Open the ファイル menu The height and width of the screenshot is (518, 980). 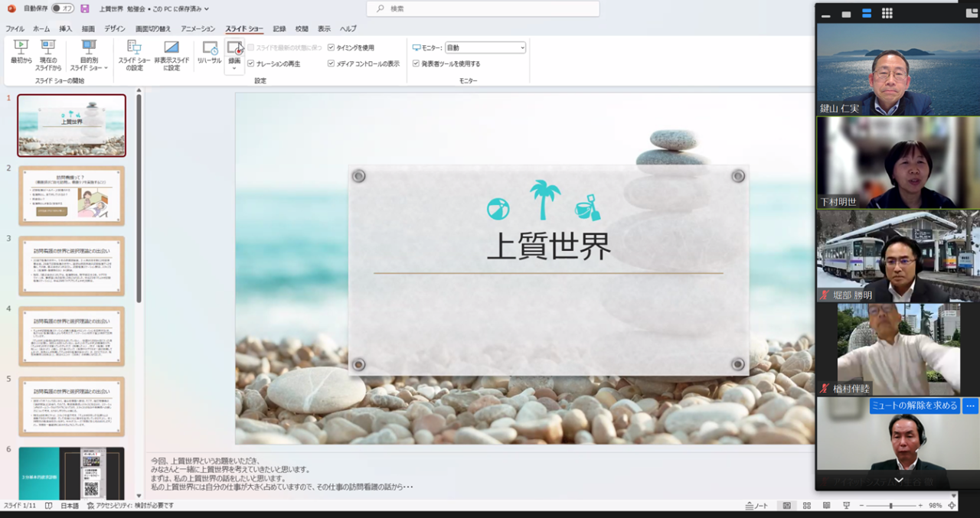click(15, 29)
